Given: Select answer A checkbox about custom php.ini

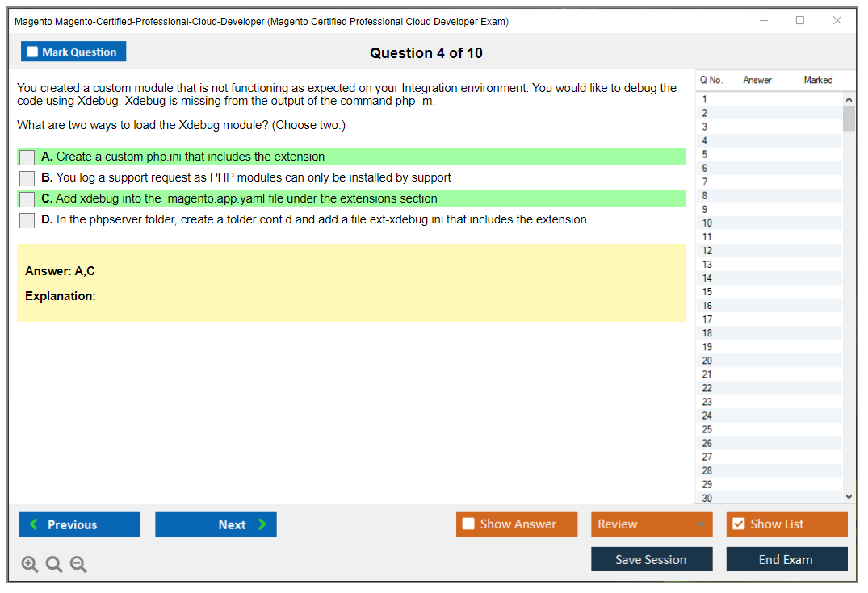Looking at the screenshot, I should point(27,157).
